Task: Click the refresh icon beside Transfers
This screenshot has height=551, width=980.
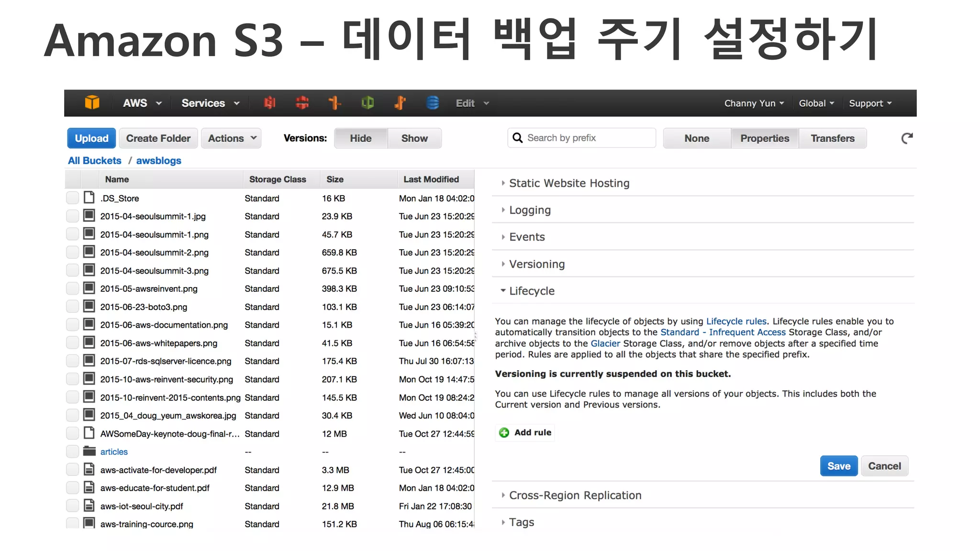Action: tap(907, 139)
